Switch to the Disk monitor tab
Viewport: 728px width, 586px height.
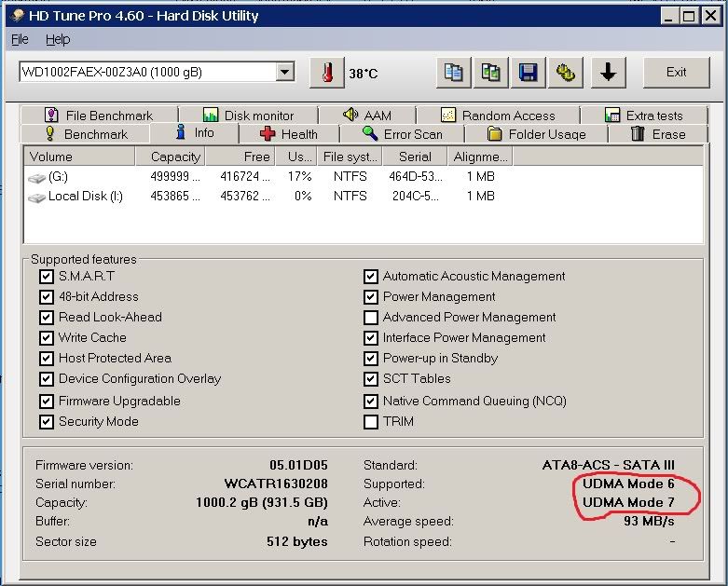[249, 116]
